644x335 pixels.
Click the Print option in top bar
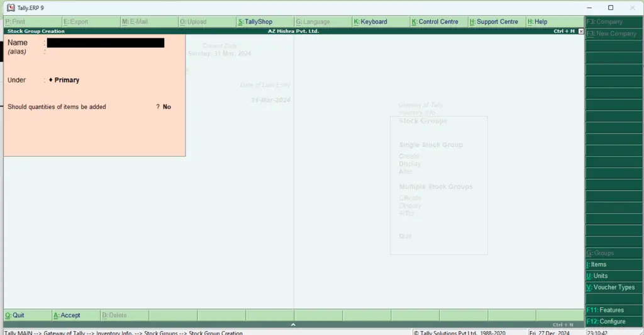click(x=33, y=22)
